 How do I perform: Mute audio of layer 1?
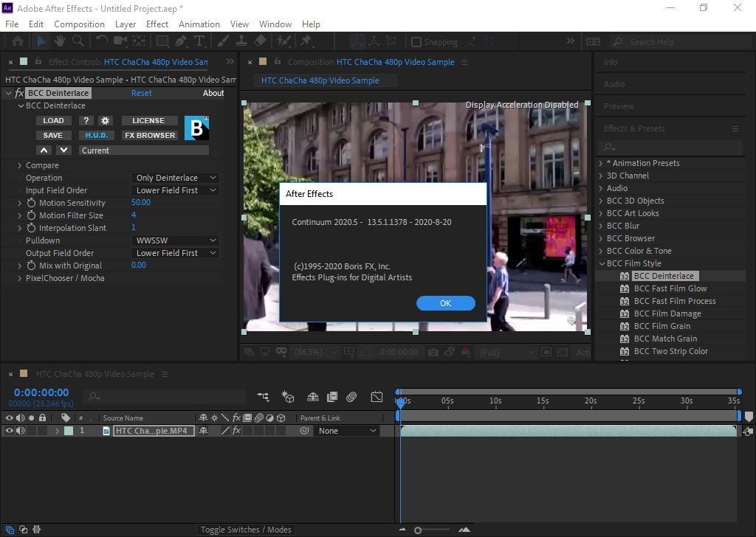tap(20, 431)
